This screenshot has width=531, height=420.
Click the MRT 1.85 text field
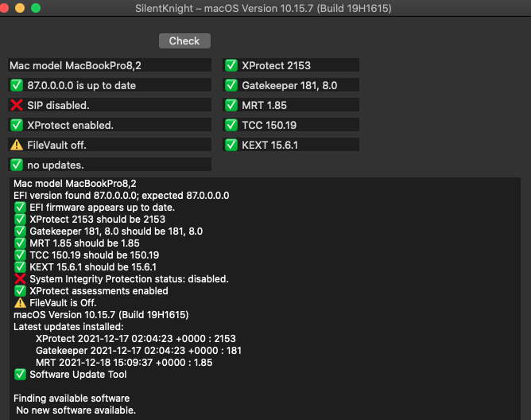coord(291,105)
